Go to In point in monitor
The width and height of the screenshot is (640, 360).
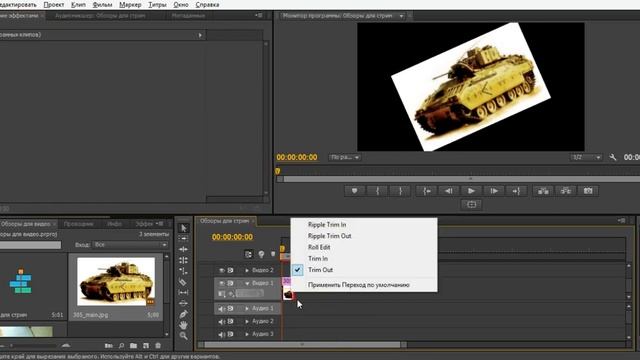pos(427,191)
